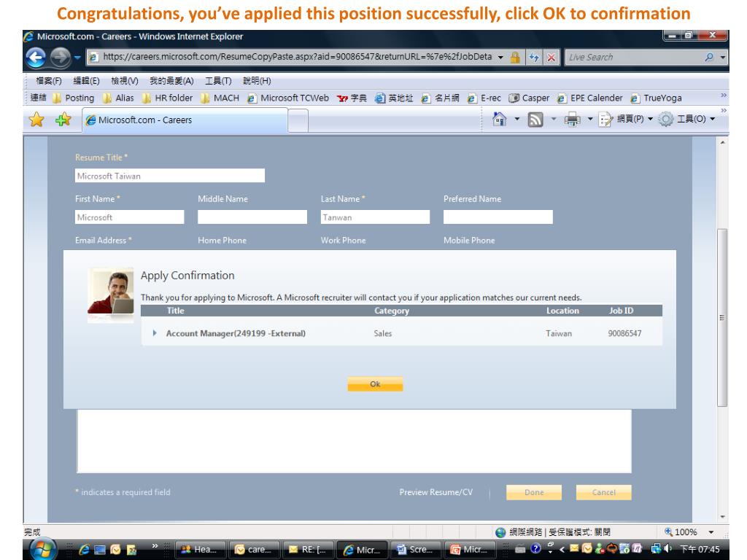Click the Preferred Name input field
747x560 pixels.
(498, 217)
